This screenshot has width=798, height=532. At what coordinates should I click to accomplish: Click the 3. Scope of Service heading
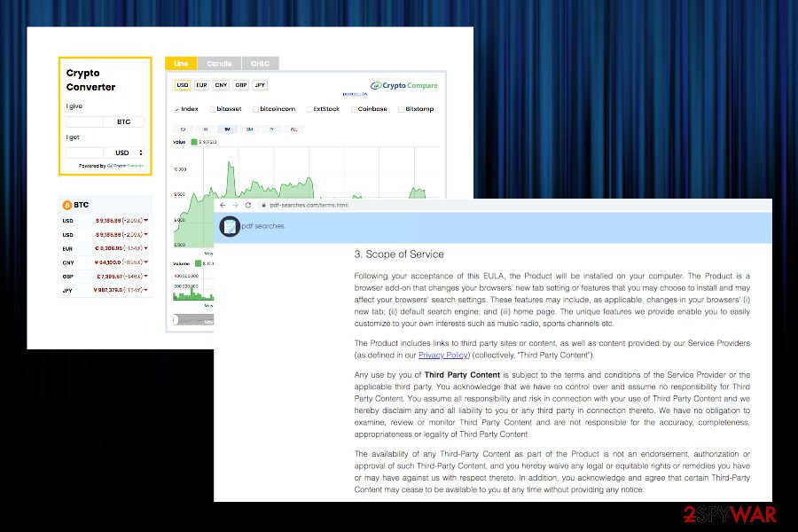click(x=399, y=254)
